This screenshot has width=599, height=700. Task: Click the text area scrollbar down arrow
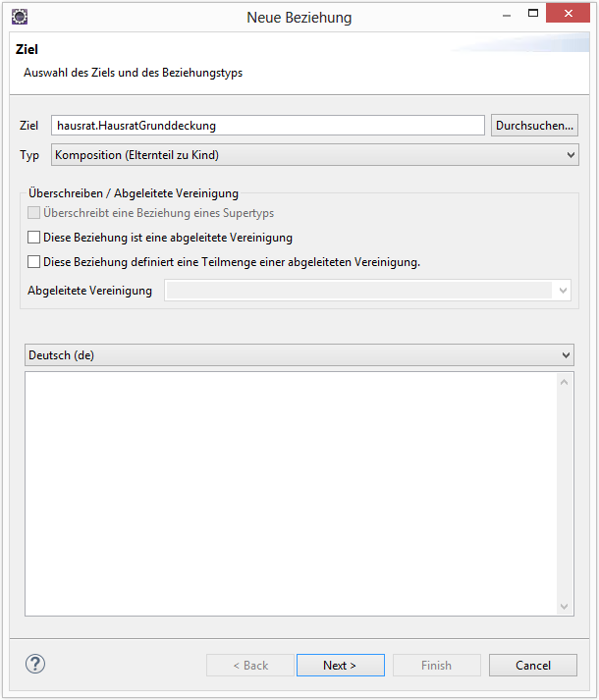click(564, 607)
